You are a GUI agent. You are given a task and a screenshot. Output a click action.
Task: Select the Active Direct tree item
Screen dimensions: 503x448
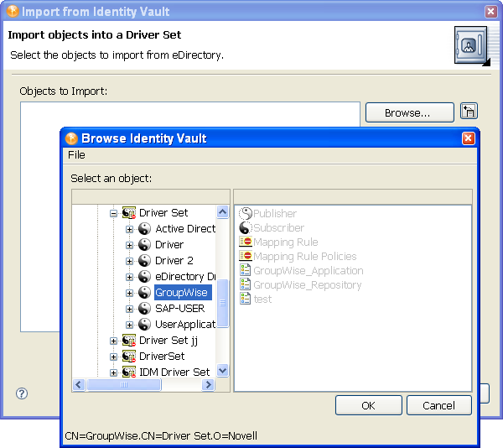185,229
